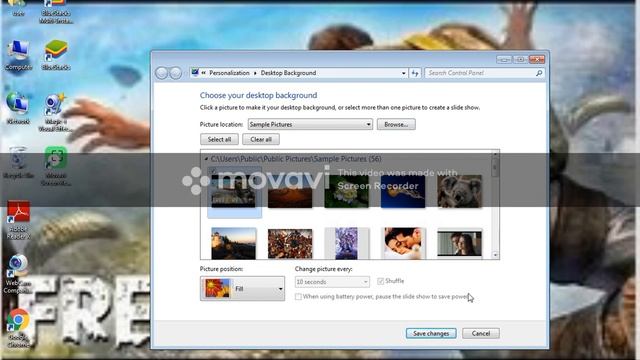Select the embracing couple thumbnail
The width and height of the screenshot is (640, 360).
tap(403, 244)
